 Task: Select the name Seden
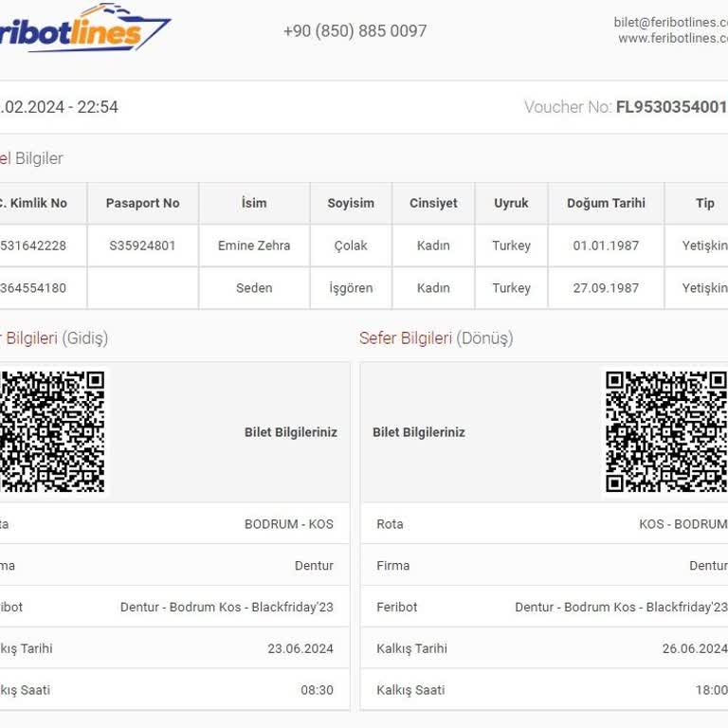click(x=254, y=288)
